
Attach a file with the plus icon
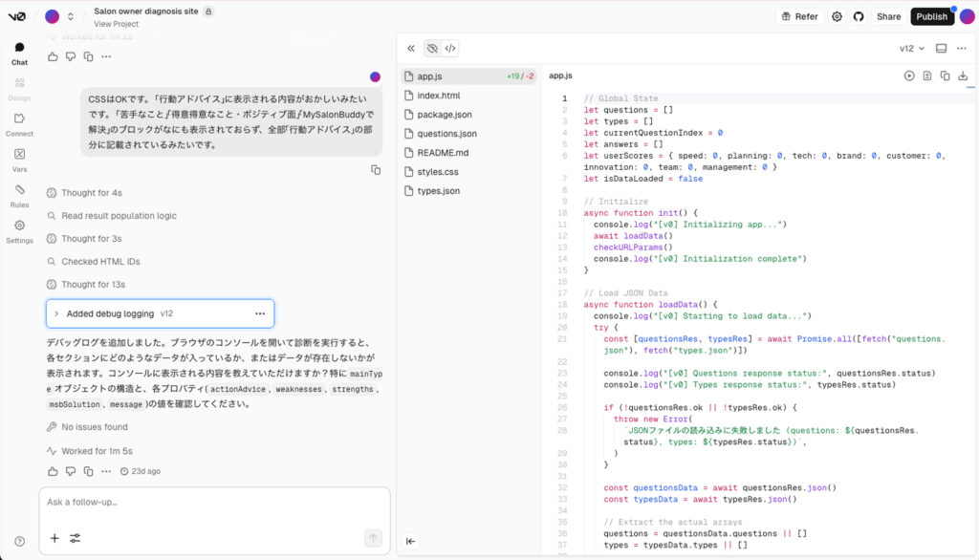pos(54,538)
